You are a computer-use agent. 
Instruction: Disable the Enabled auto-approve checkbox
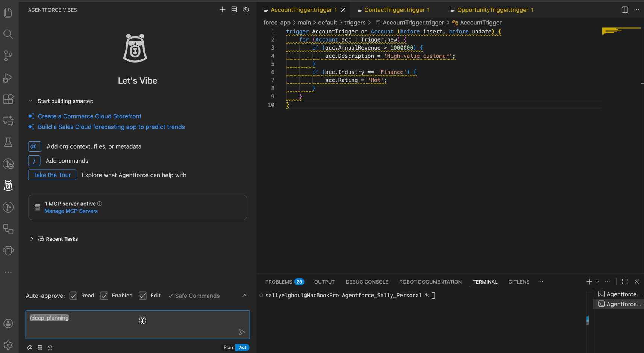(x=104, y=296)
